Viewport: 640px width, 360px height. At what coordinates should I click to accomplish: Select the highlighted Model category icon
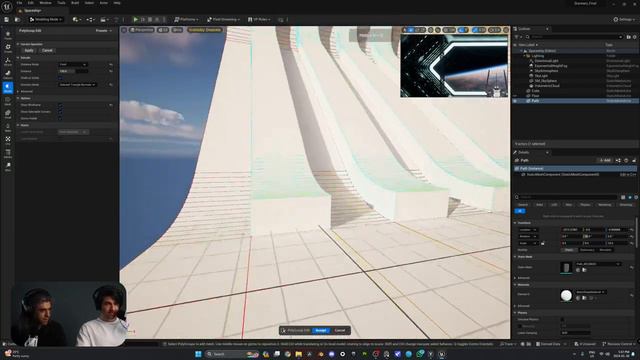click(x=8, y=88)
